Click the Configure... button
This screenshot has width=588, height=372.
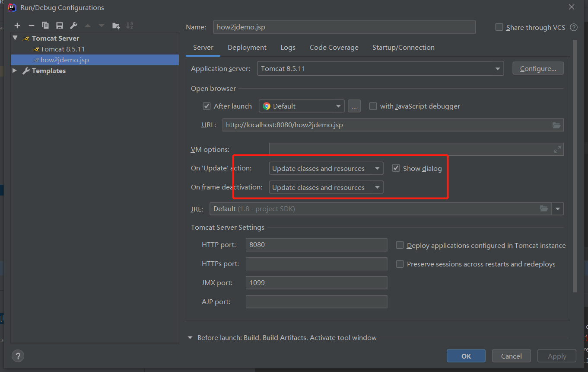coord(538,68)
